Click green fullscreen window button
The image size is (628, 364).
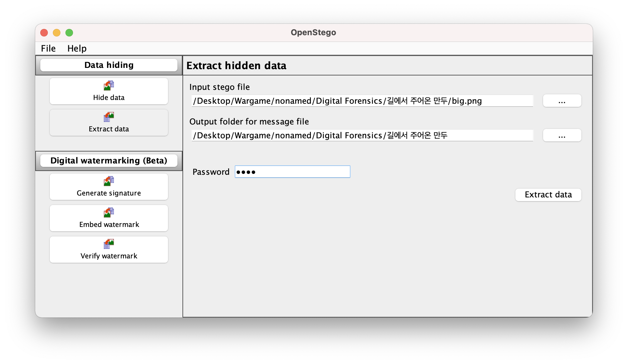coord(69,33)
